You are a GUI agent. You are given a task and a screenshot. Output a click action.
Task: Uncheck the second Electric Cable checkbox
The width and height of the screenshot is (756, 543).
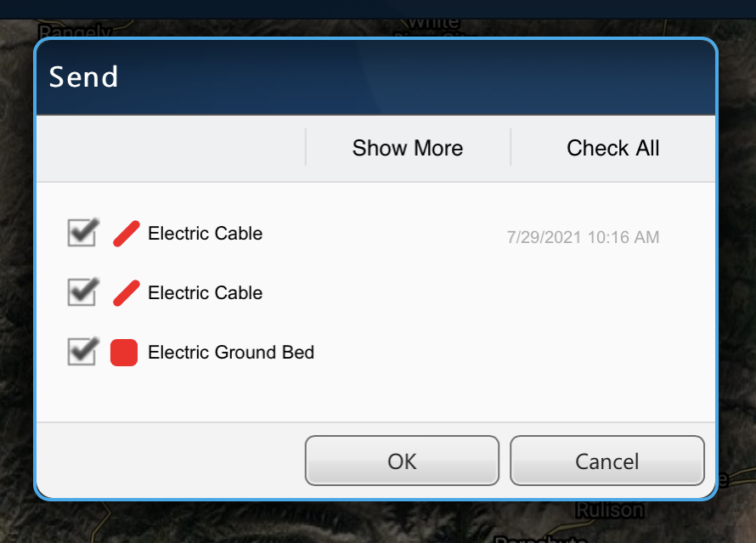point(82,292)
